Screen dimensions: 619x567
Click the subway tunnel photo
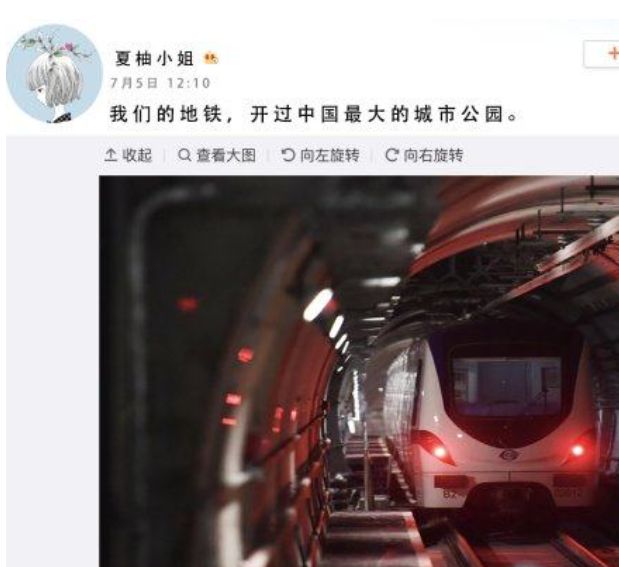pyautogui.click(x=359, y=371)
